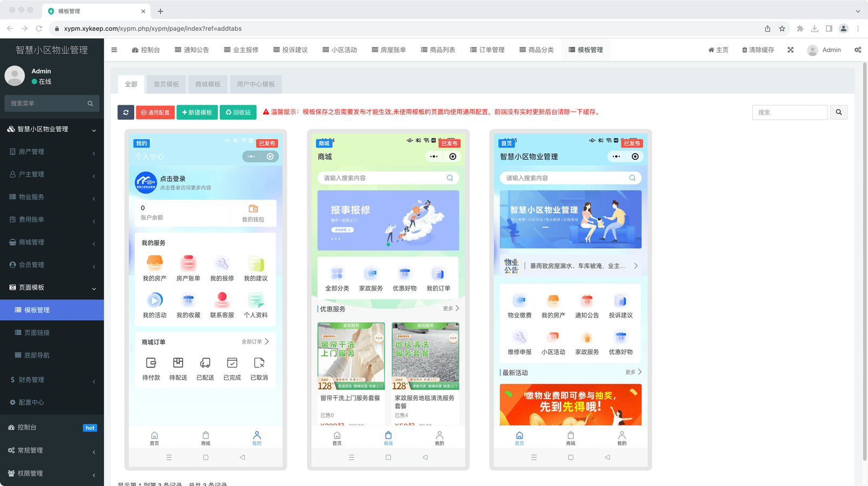Open 通知公告 in top navigation

(x=192, y=50)
